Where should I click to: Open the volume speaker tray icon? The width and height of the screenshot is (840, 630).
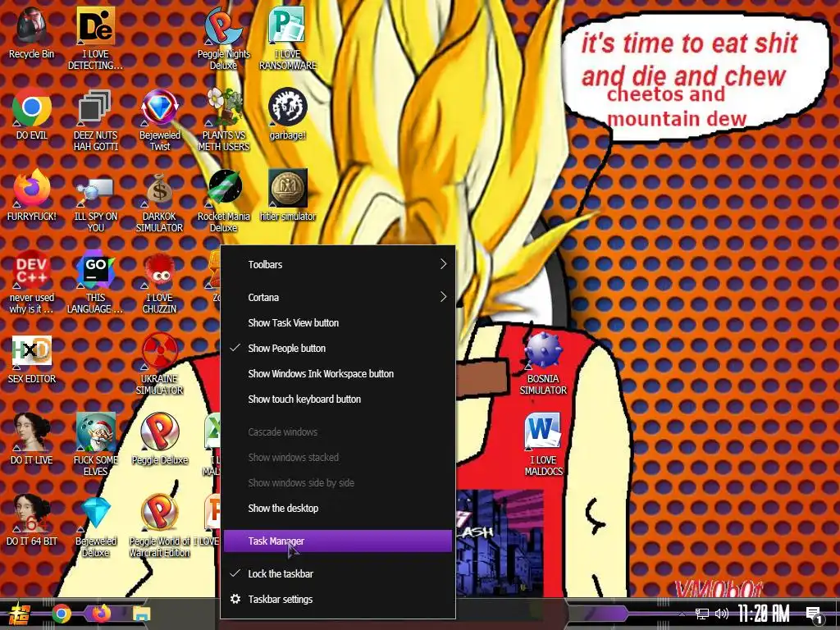[722, 614]
